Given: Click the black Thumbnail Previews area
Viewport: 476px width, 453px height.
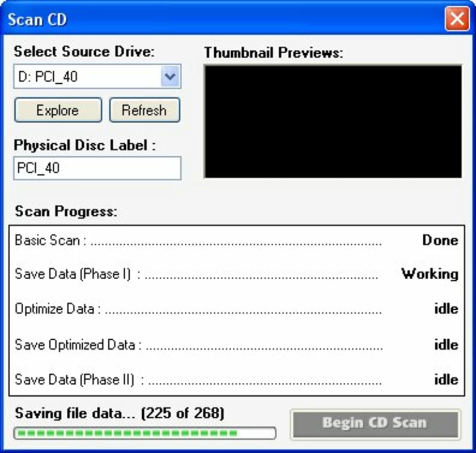Looking at the screenshot, I should [x=333, y=121].
